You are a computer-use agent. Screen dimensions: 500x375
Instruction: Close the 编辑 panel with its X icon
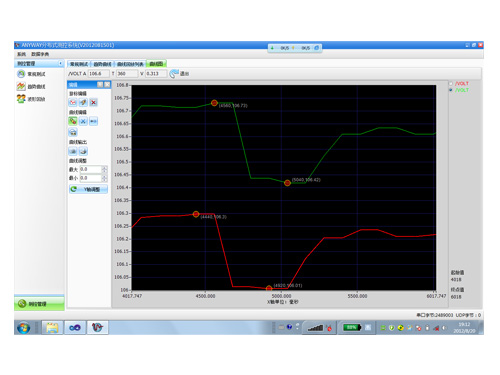107,85
